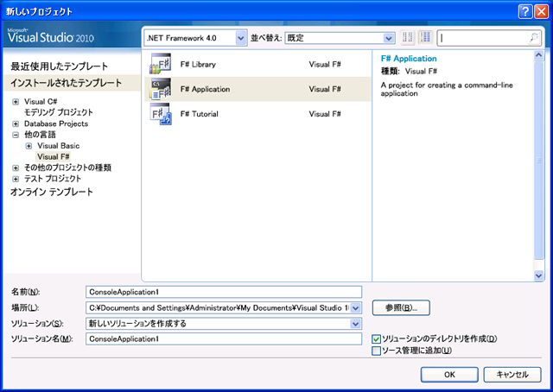
Task: Click the 参照(B)... browse button
Action: (401, 307)
